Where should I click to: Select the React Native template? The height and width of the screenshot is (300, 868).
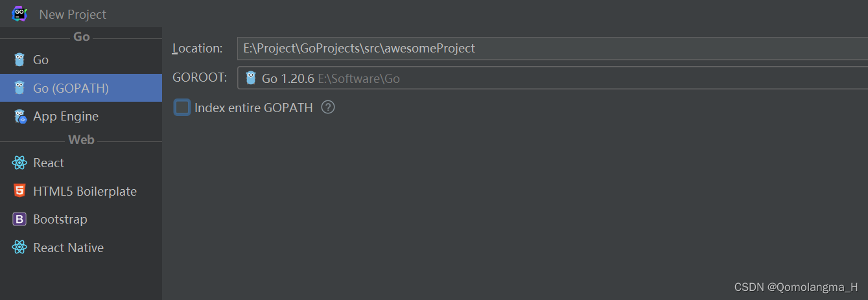[68, 248]
